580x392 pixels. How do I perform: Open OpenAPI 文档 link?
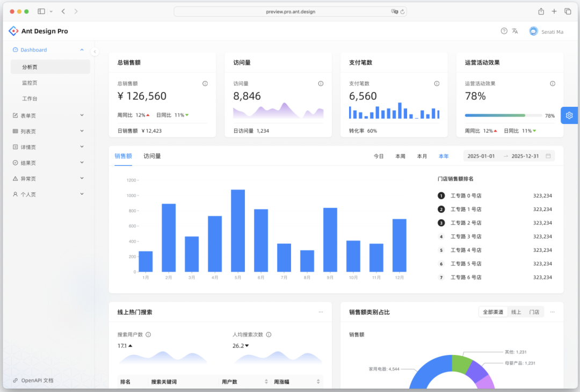38,380
